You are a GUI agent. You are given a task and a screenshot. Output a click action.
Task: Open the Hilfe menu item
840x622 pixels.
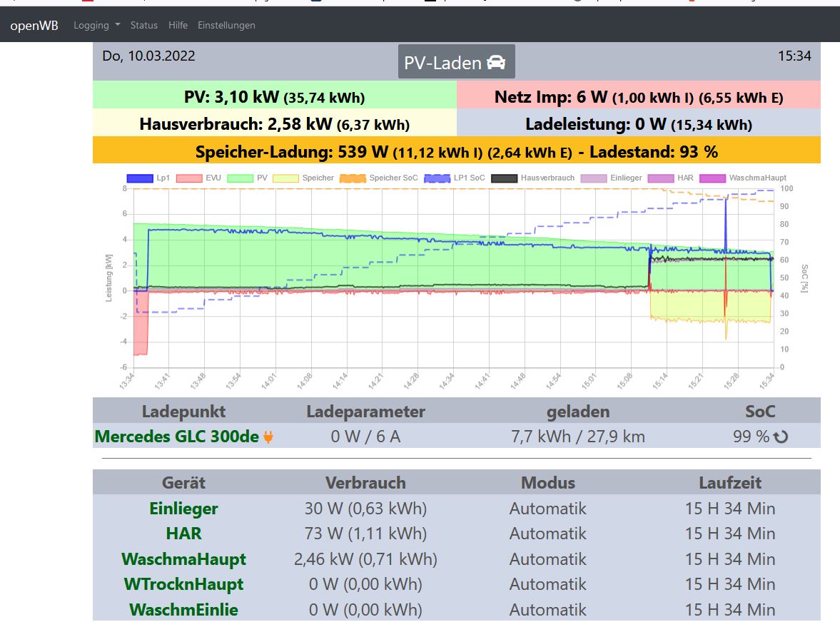tap(178, 25)
